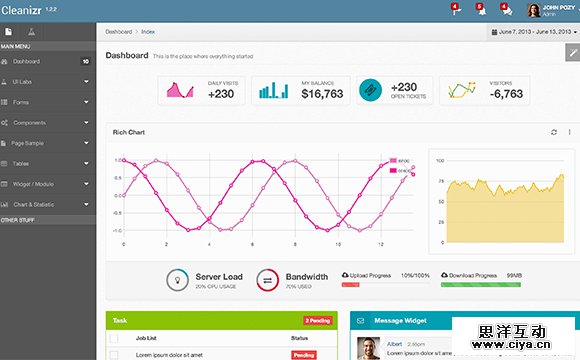The height and width of the screenshot is (360, 580).
Task: Select the document icon tab in sidebar
Action: tap(8, 32)
